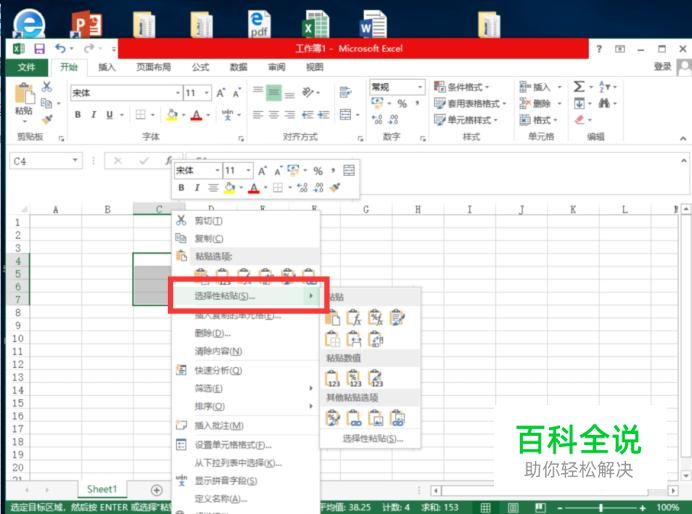Viewport: 692px width, 514px height.
Task: Click the ribbon fill color bucket
Action: [x=172, y=115]
